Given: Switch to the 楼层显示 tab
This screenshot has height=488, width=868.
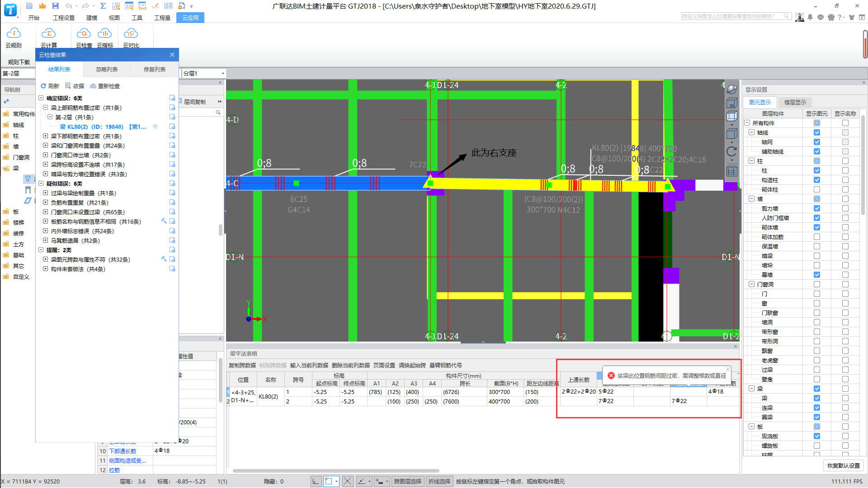Looking at the screenshot, I should 795,102.
